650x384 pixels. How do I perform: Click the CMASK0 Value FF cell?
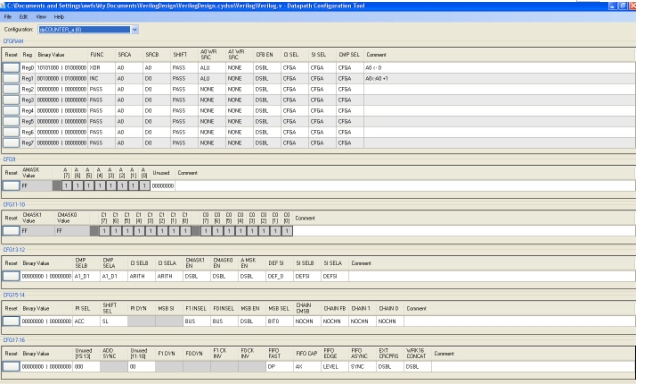coord(72,231)
